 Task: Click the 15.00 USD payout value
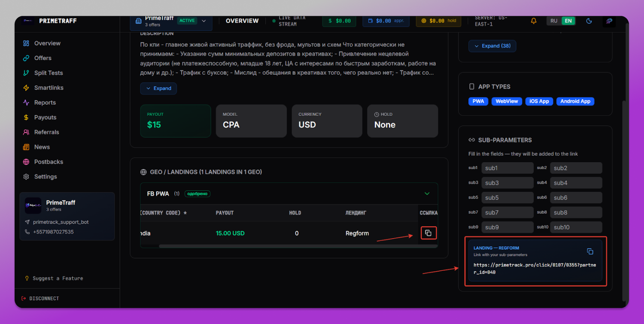tap(230, 233)
